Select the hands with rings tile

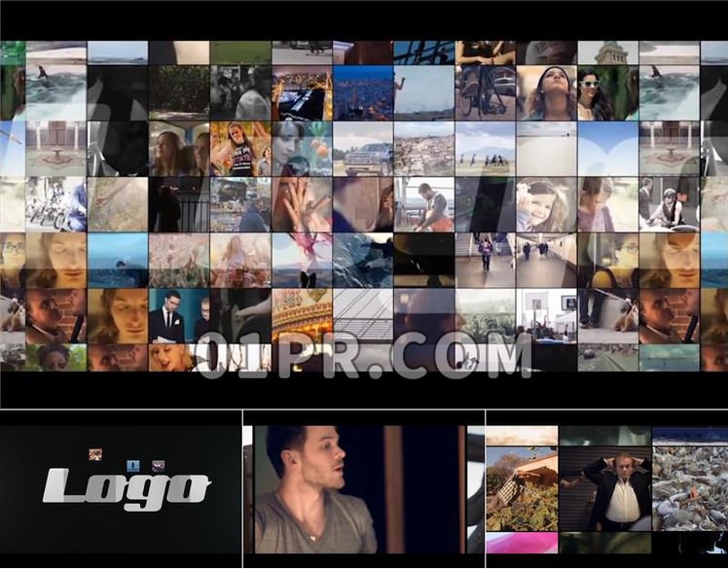[302, 204]
